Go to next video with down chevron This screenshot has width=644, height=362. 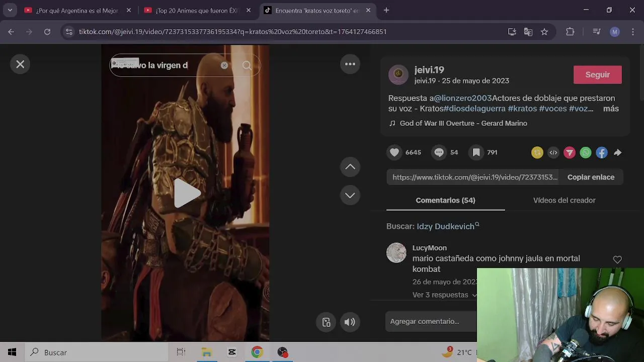350,195
